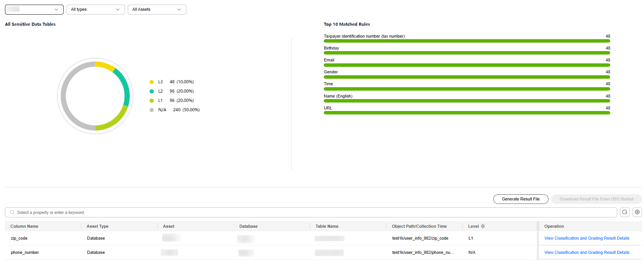644x260 pixels.
Task: Click test1k/user_info_982/zip_code path
Action: 420,238
